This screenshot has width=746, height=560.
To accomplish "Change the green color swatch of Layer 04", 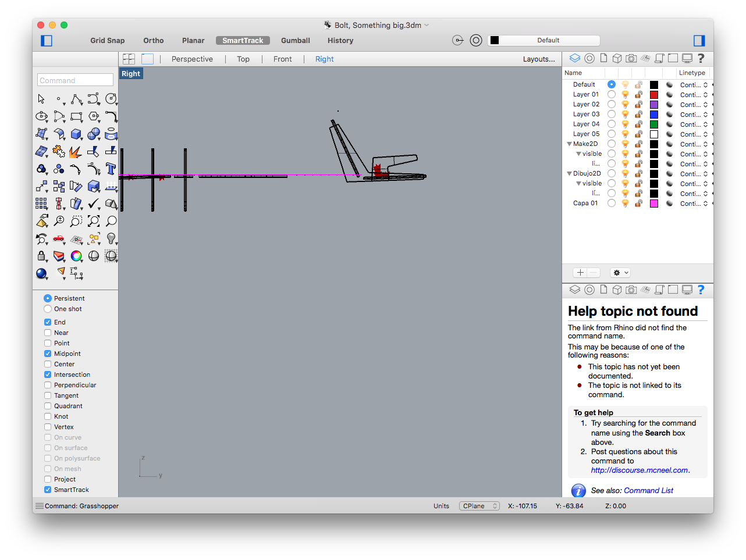I will coord(654,124).
